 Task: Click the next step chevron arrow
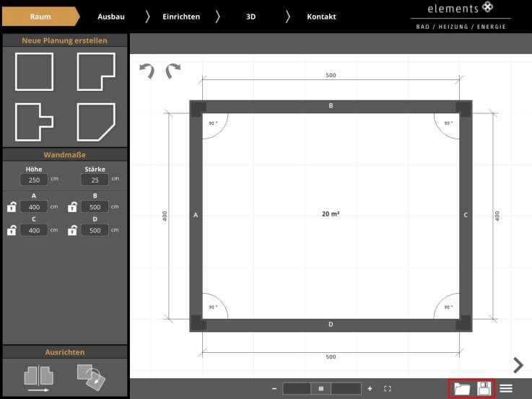point(518,365)
